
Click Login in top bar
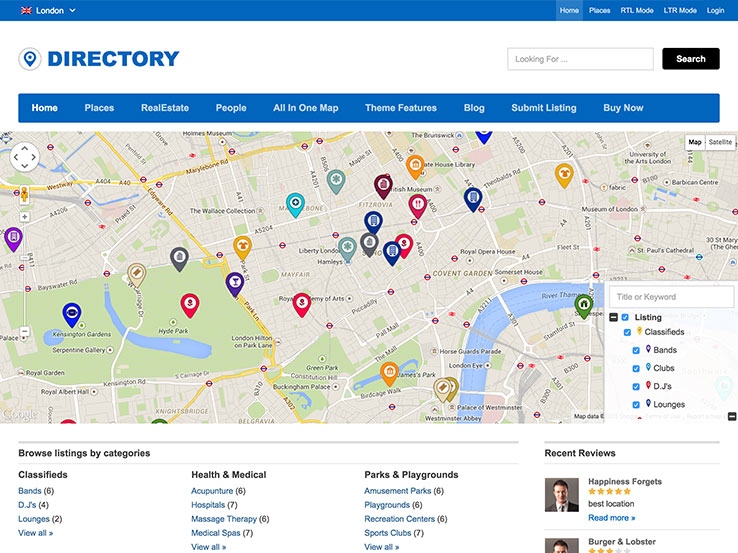(715, 10)
